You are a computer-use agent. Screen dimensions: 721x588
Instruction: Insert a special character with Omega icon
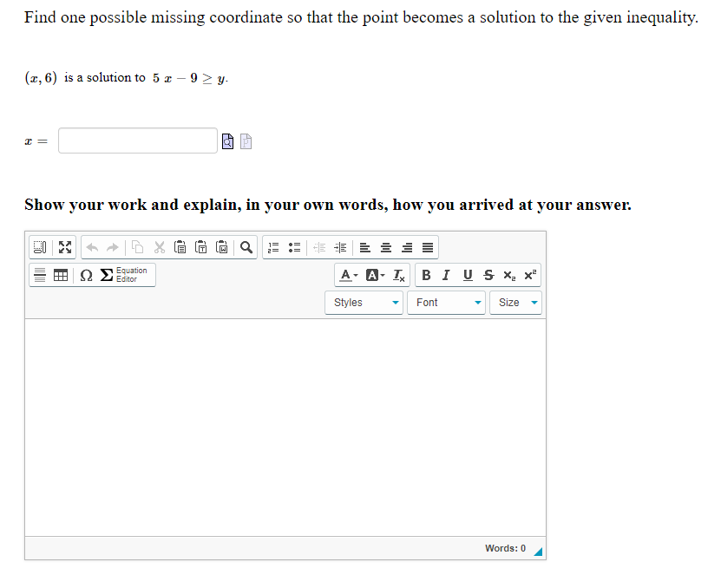pyautogui.click(x=85, y=274)
